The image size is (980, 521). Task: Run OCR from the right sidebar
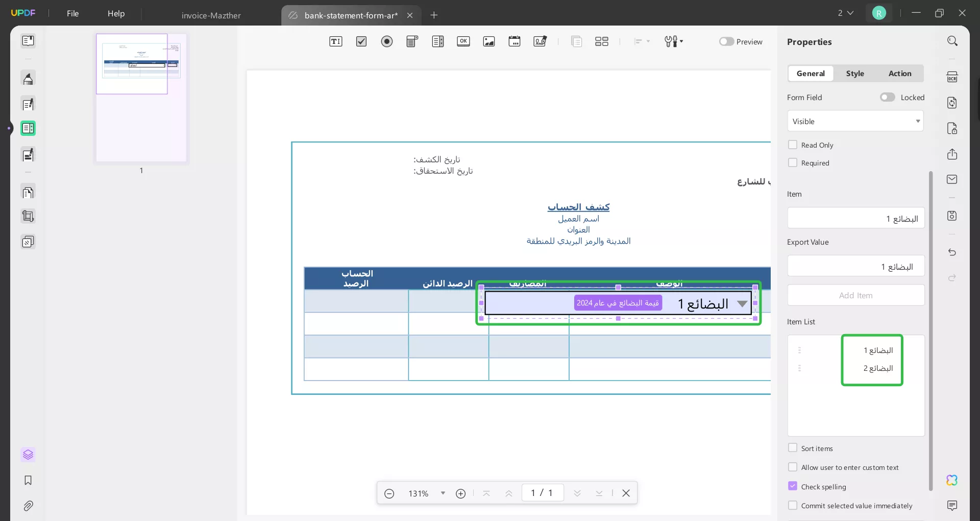(952, 76)
